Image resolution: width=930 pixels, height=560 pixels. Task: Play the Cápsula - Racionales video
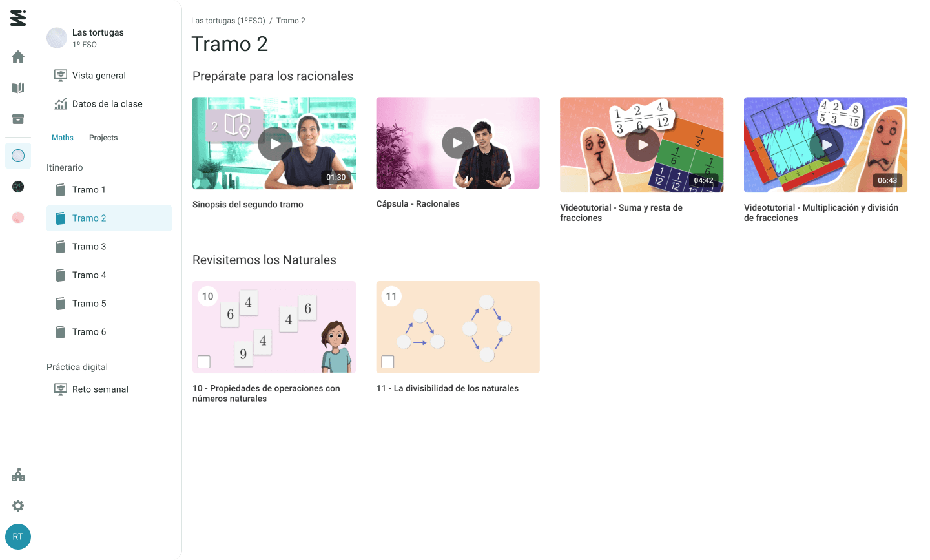(458, 143)
